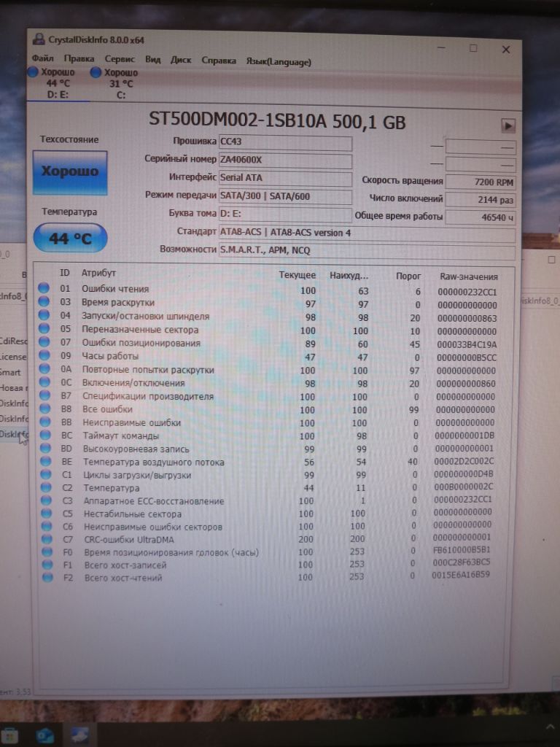Click status icon for BB Неисправимые ошибки
The height and width of the screenshot is (747, 560).
pos(45,422)
